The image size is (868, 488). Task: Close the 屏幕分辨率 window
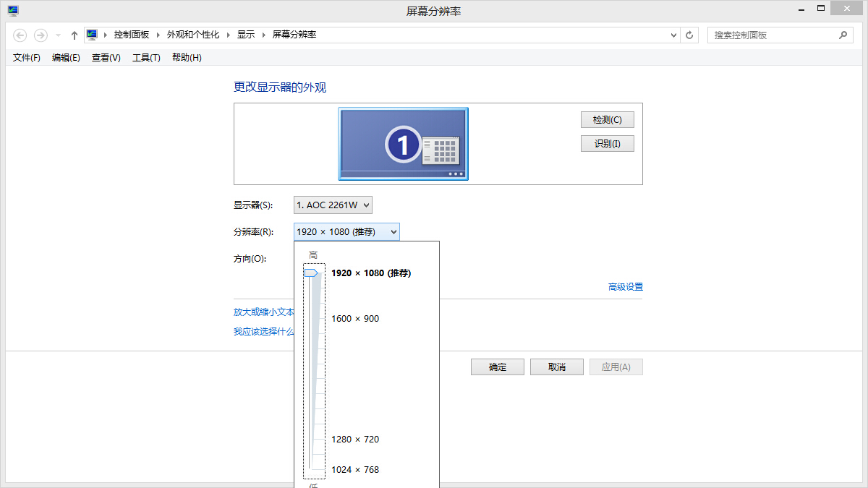pos(848,9)
